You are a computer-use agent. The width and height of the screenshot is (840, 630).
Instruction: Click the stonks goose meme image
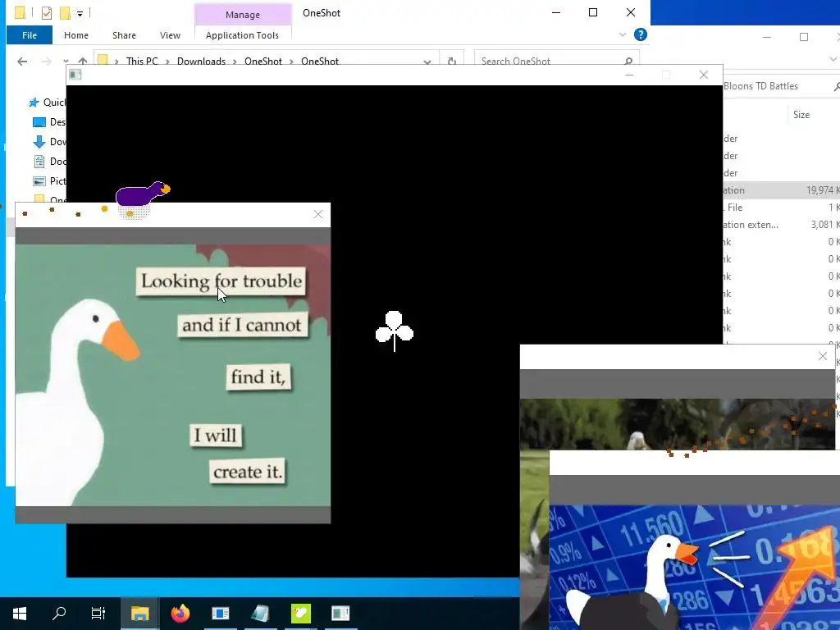694,568
